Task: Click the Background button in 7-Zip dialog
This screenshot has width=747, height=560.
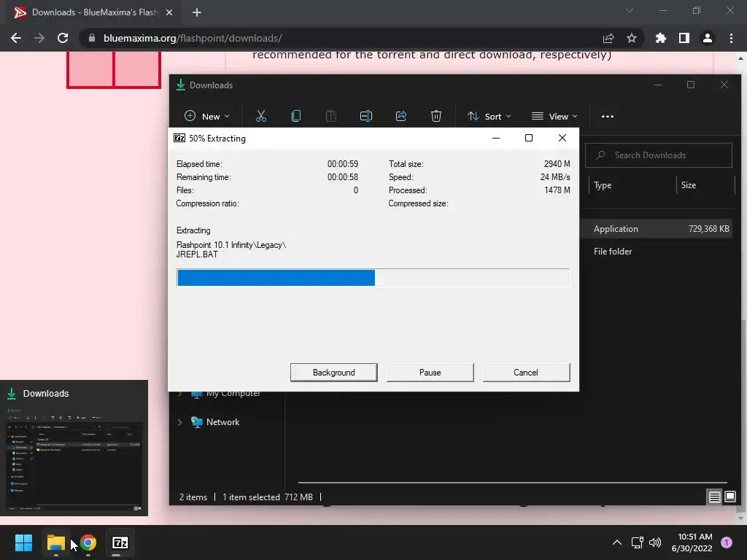Action: [x=333, y=373]
